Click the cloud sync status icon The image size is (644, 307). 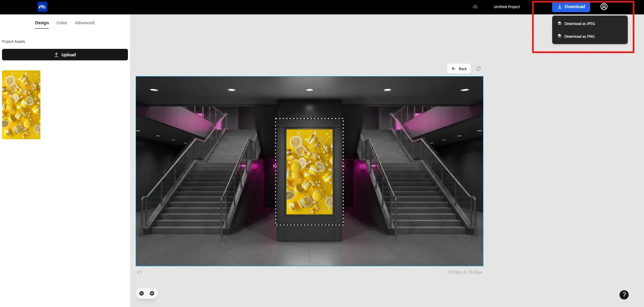[x=475, y=7]
